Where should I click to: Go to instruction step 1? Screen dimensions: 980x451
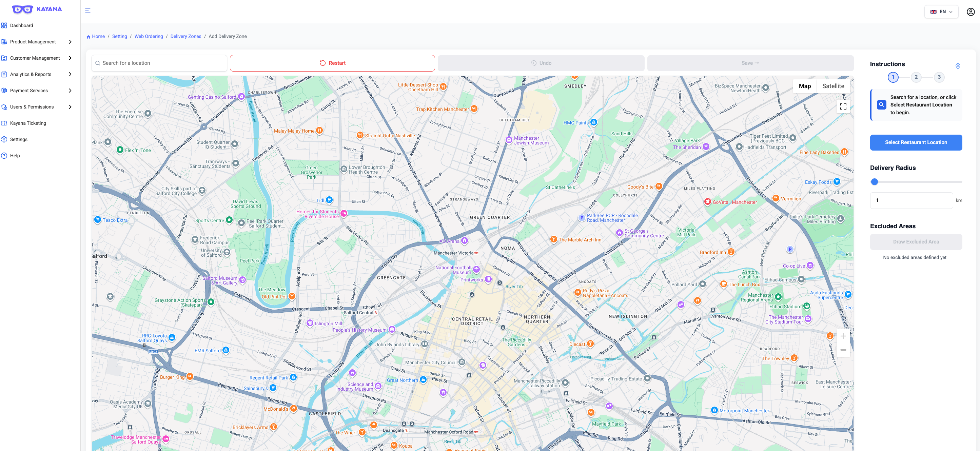pyautogui.click(x=893, y=77)
